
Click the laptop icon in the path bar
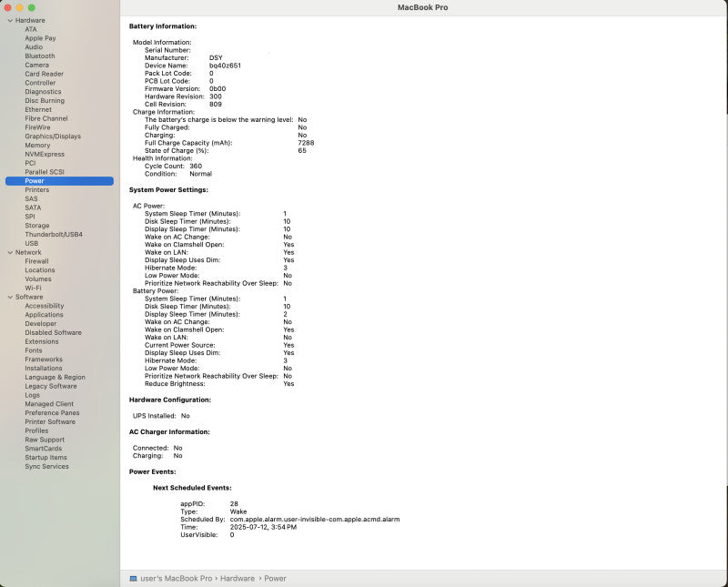(133, 579)
